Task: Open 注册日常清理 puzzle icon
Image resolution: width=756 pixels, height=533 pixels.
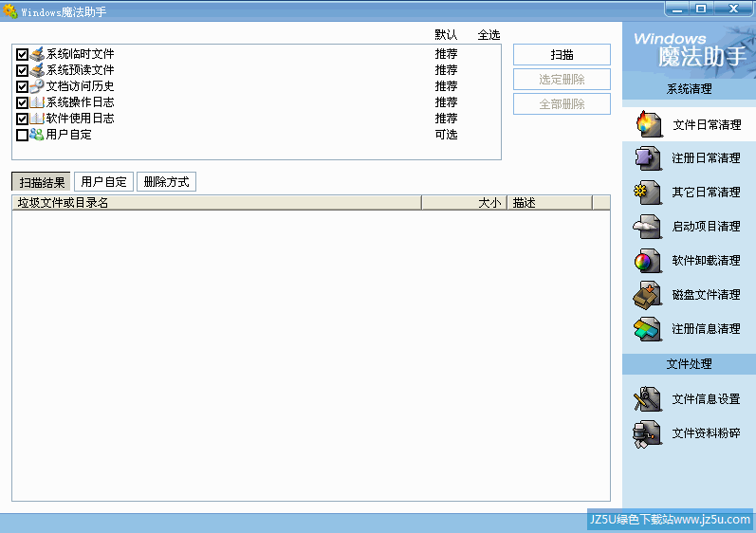Action: point(648,157)
